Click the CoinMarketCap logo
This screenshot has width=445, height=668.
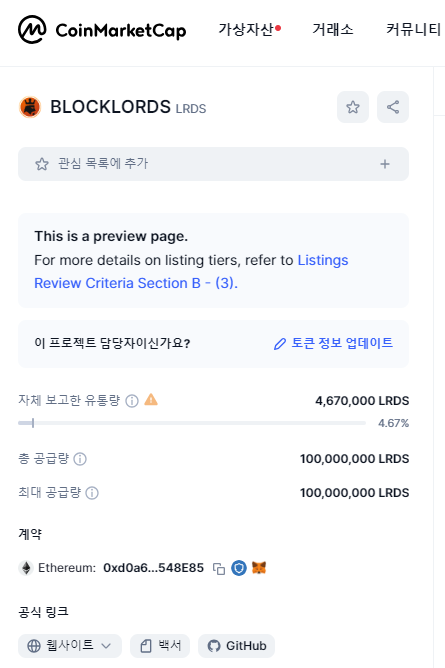(102, 30)
